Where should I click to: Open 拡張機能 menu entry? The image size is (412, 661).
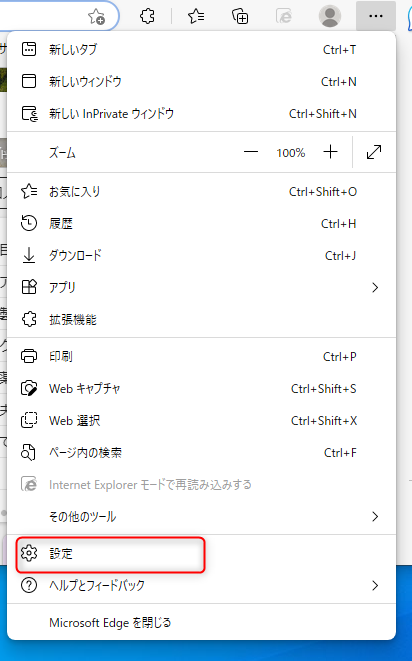click(202, 320)
